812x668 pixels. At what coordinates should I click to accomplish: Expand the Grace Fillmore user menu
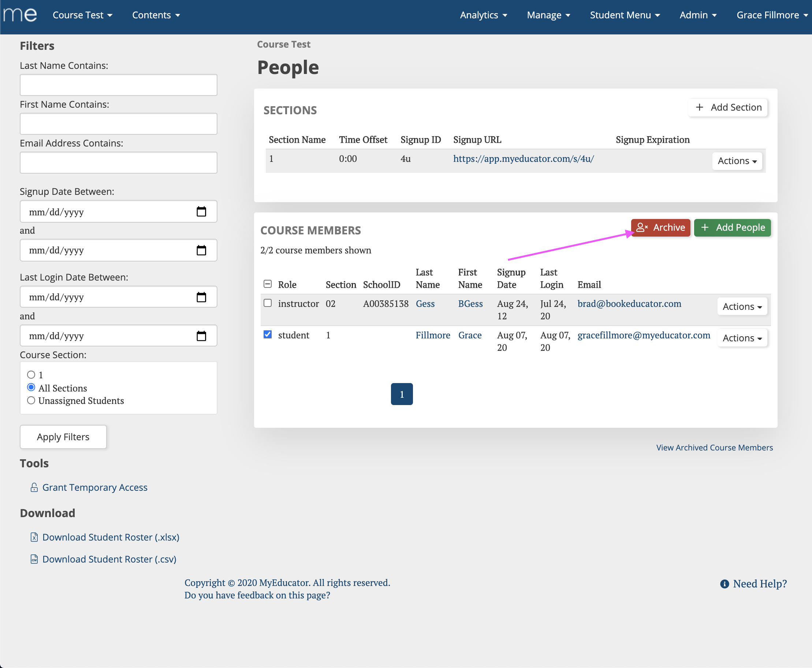click(772, 15)
